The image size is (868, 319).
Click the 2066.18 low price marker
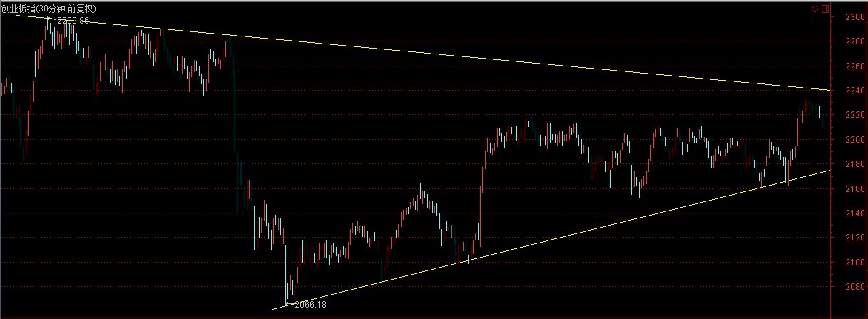(x=310, y=305)
